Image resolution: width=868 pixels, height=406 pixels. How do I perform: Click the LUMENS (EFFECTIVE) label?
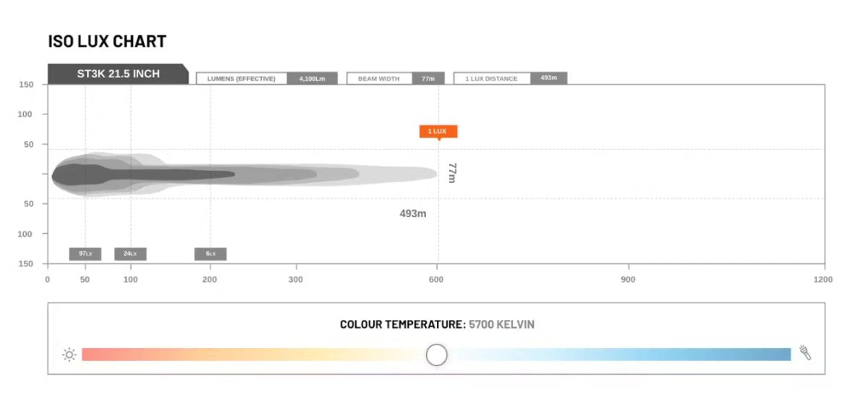pos(242,78)
